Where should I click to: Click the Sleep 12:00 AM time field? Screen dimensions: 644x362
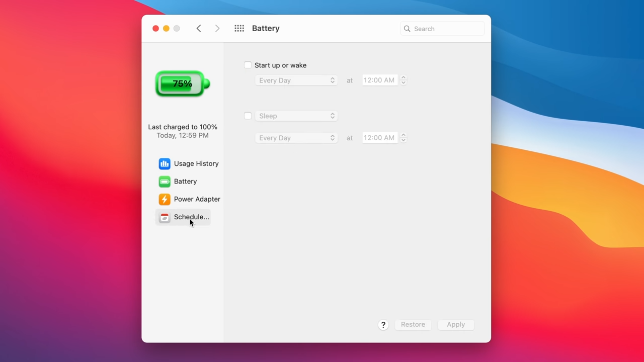pos(380,138)
